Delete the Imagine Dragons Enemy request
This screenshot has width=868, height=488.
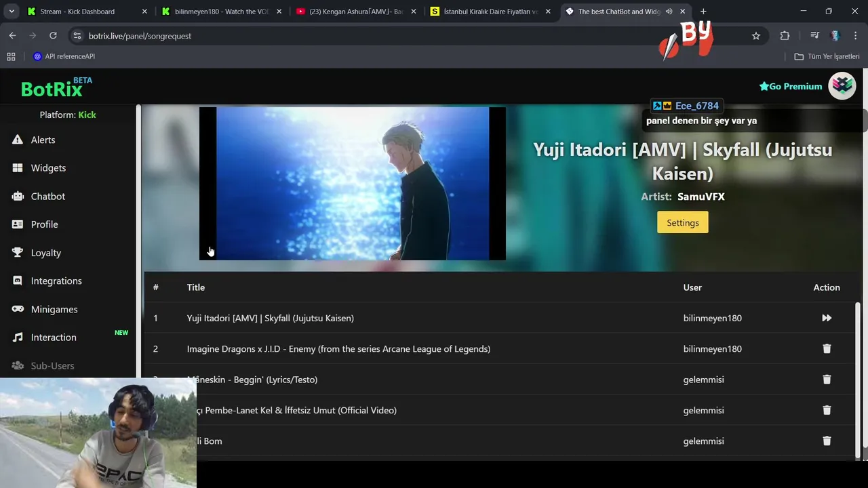[x=827, y=348]
